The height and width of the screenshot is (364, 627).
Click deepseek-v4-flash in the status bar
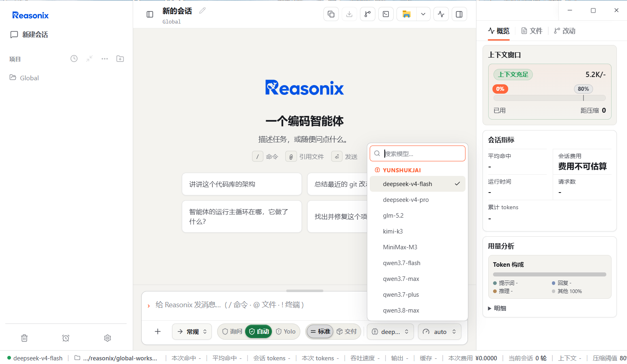(x=35, y=358)
